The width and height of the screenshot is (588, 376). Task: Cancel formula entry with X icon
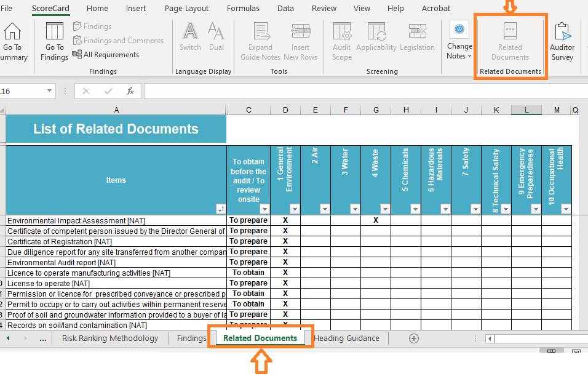point(86,91)
